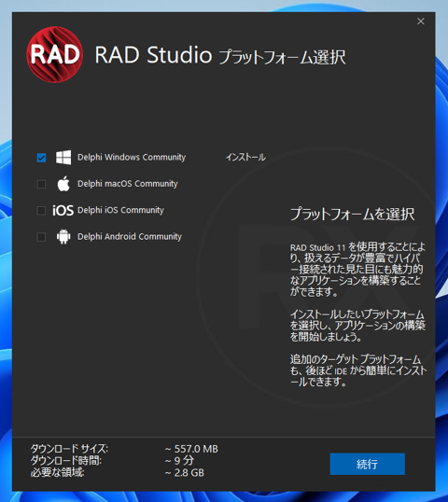The height and width of the screenshot is (502, 448).
Task: Click the ~ 9 分 download time
Action: [179, 461]
